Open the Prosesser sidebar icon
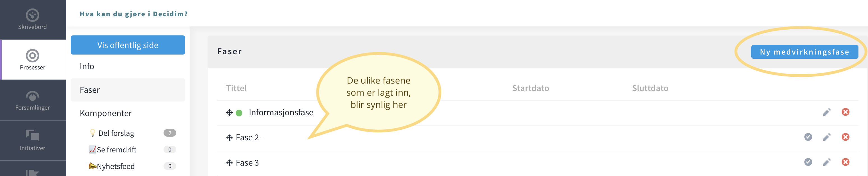This screenshot has height=176, width=868. 33,56
